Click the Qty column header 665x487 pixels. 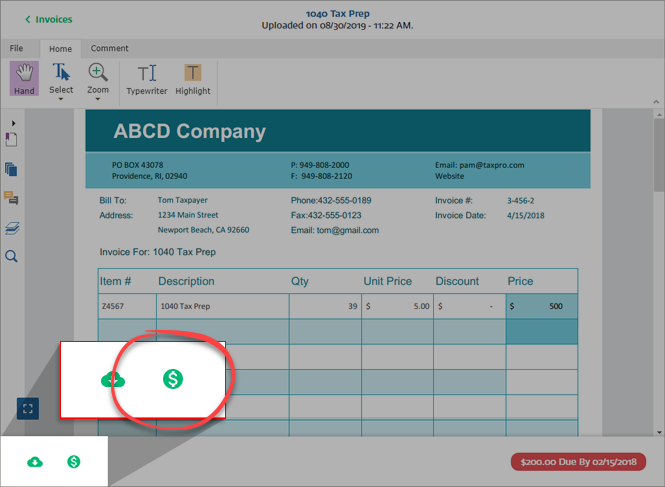299,281
